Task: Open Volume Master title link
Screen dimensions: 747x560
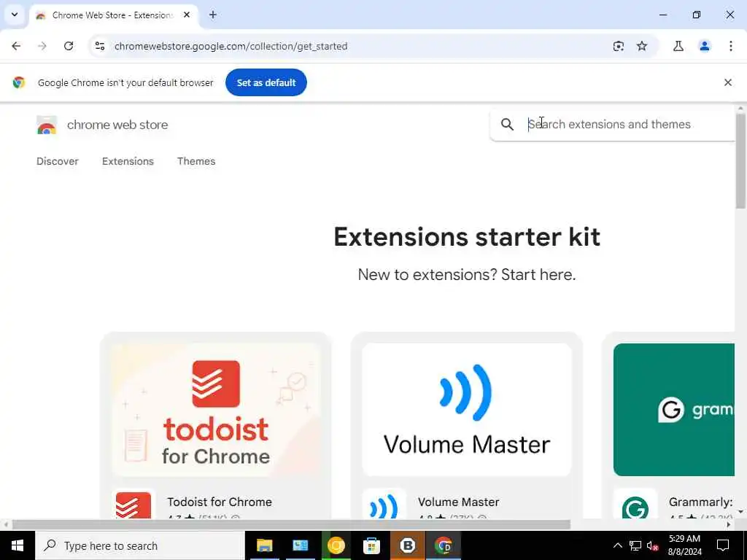Action: point(459,502)
